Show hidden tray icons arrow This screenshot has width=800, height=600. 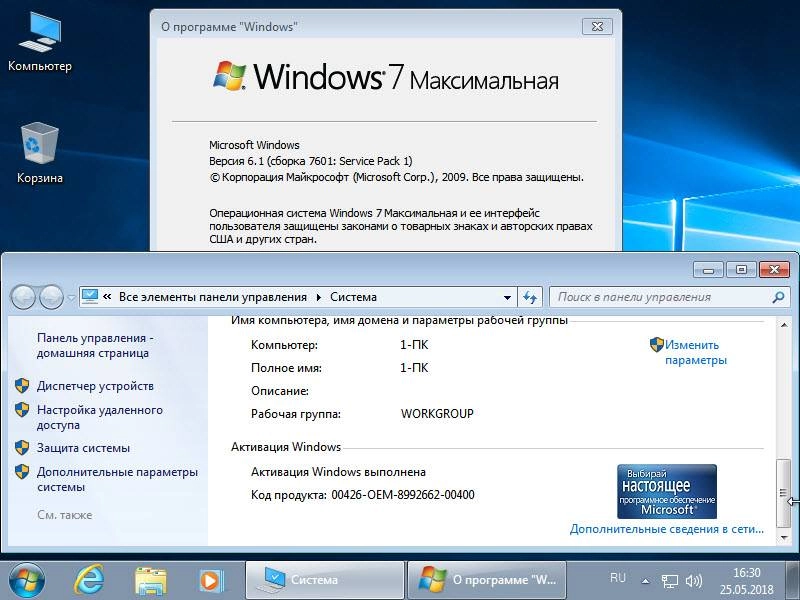coord(645,581)
